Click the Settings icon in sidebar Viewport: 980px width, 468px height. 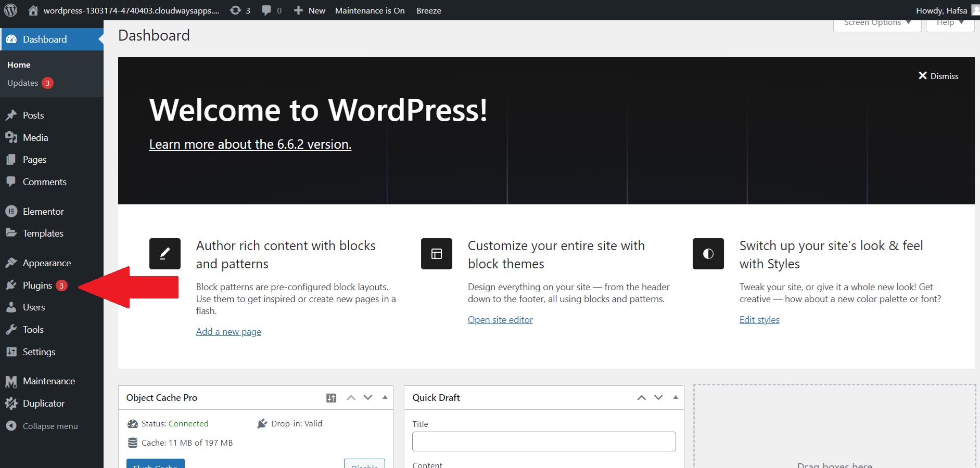(12, 352)
